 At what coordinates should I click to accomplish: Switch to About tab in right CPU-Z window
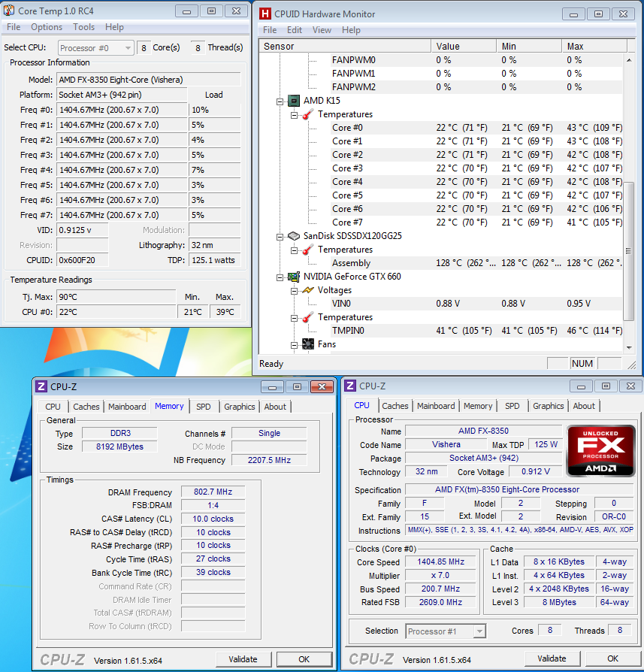(x=584, y=406)
